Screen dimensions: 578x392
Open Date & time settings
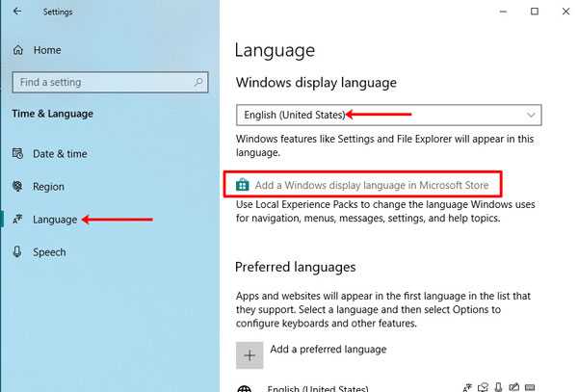pos(60,154)
